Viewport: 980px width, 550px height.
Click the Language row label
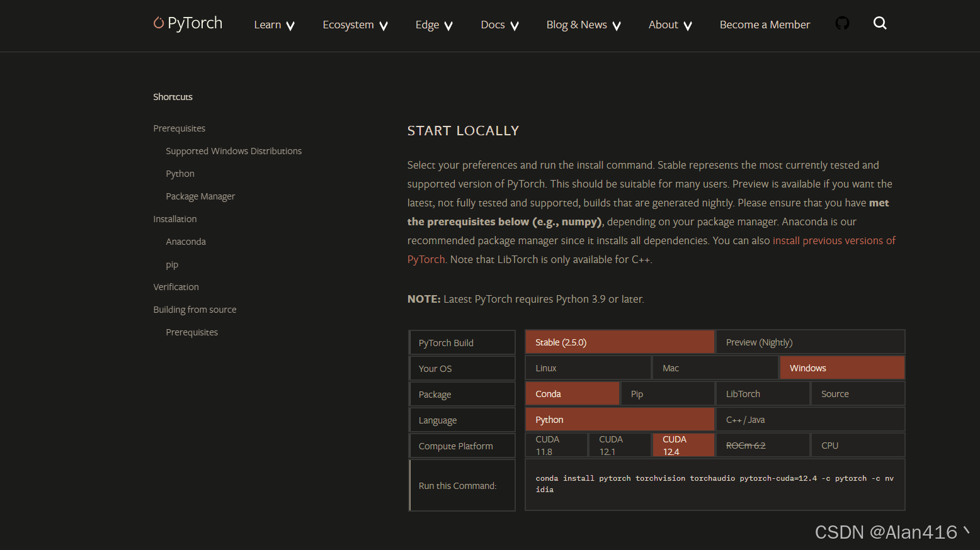[462, 420]
